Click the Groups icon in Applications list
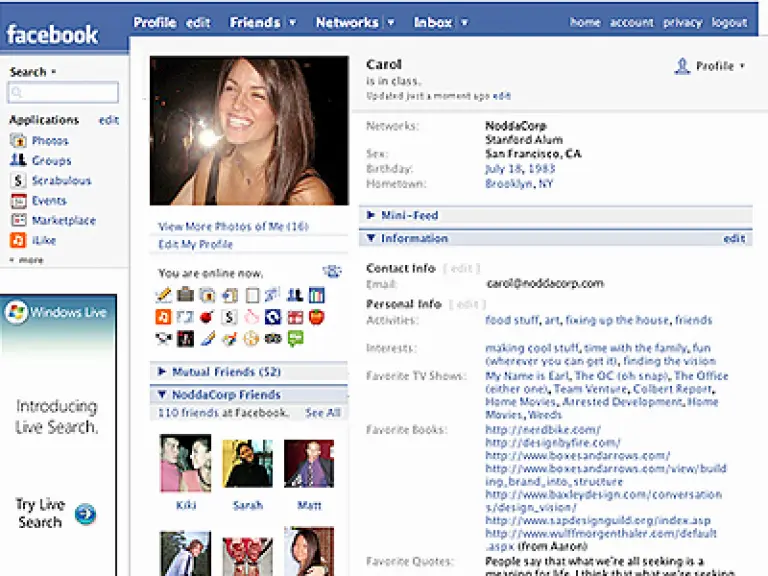This screenshot has height=576, width=768. click(x=18, y=161)
